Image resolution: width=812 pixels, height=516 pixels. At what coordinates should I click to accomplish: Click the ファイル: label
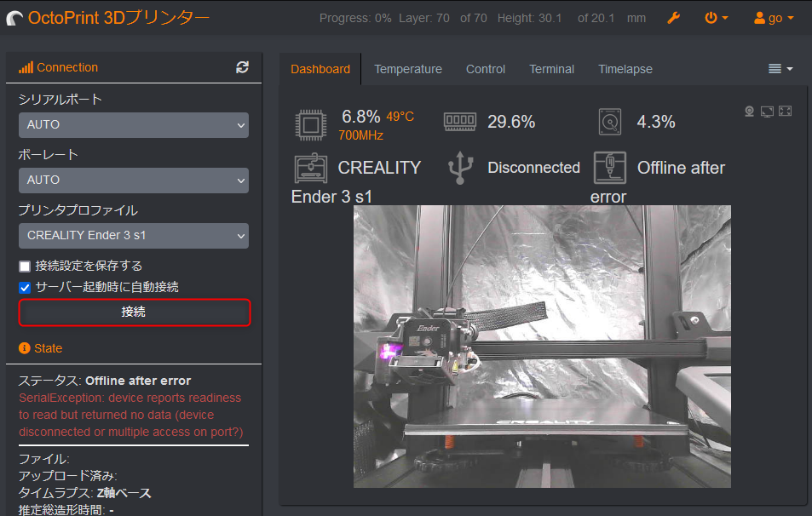(44, 459)
